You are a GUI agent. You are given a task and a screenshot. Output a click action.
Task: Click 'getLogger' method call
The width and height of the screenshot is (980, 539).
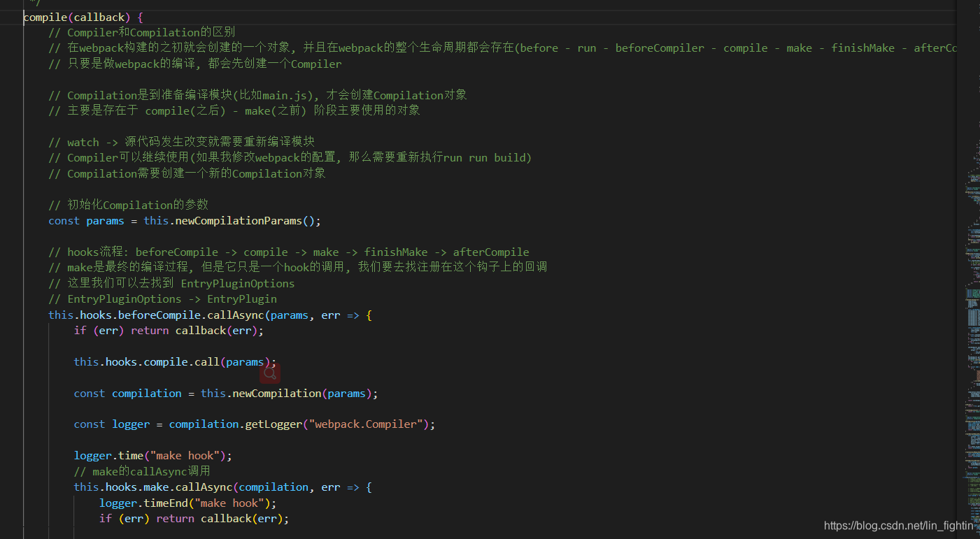(x=274, y=424)
